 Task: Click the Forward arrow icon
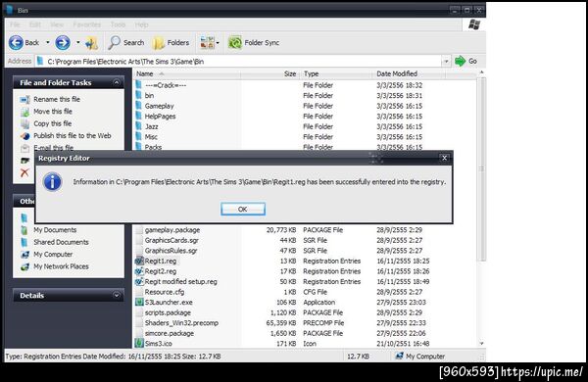[63, 43]
